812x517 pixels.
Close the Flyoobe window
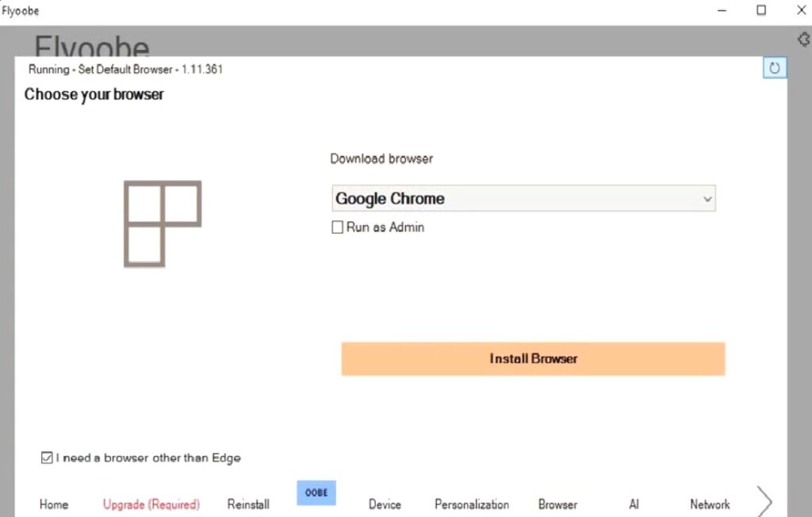click(800, 10)
